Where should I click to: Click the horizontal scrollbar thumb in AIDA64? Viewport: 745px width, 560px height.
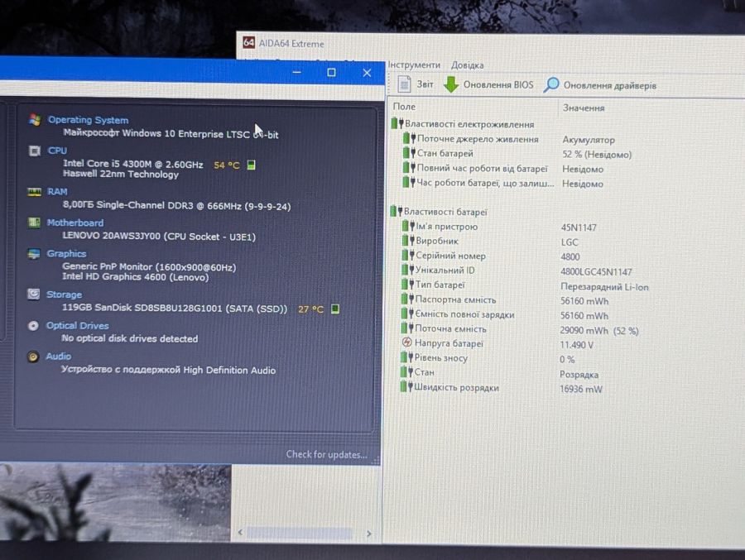tap(300, 533)
